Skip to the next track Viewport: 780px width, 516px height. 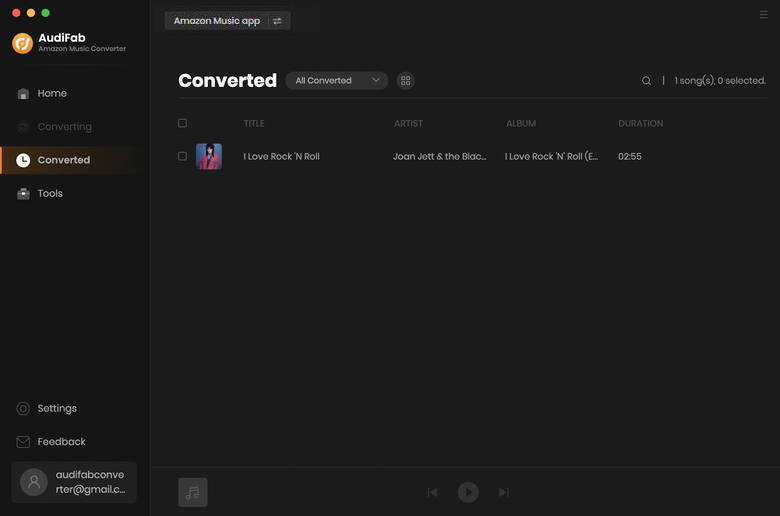pos(504,492)
